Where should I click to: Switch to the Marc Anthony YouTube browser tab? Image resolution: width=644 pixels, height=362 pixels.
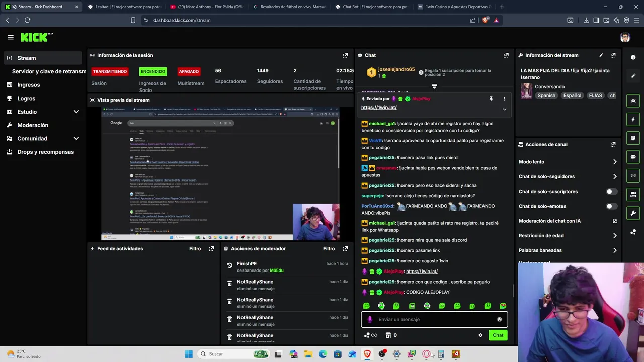[x=206, y=7]
